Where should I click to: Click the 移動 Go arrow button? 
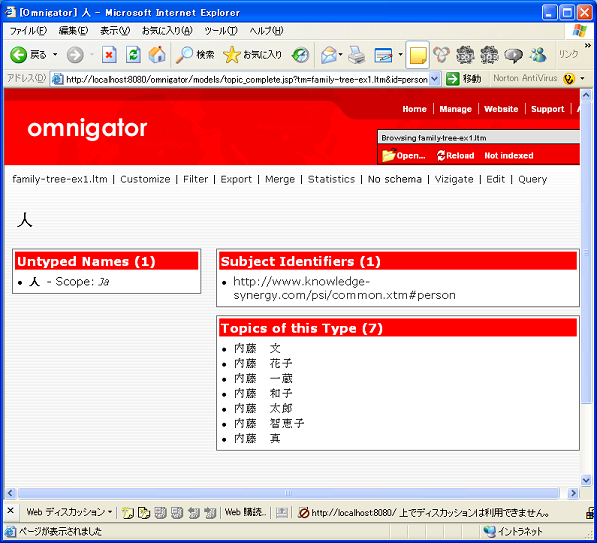(x=463, y=79)
